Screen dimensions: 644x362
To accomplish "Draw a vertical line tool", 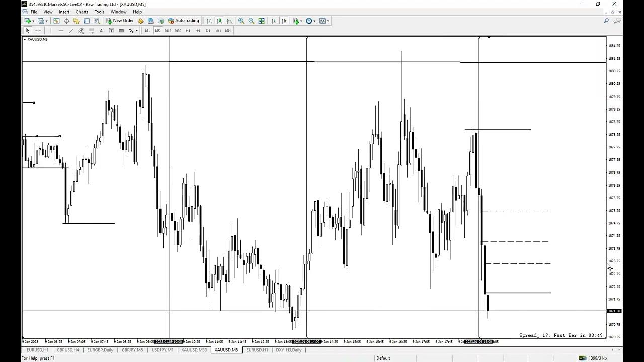I will tap(51, 31).
